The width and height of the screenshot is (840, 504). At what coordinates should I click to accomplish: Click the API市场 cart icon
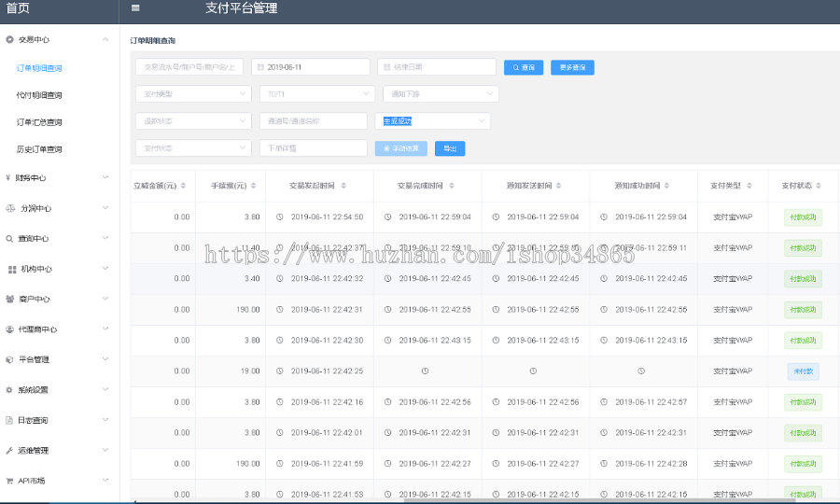coord(9,481)
